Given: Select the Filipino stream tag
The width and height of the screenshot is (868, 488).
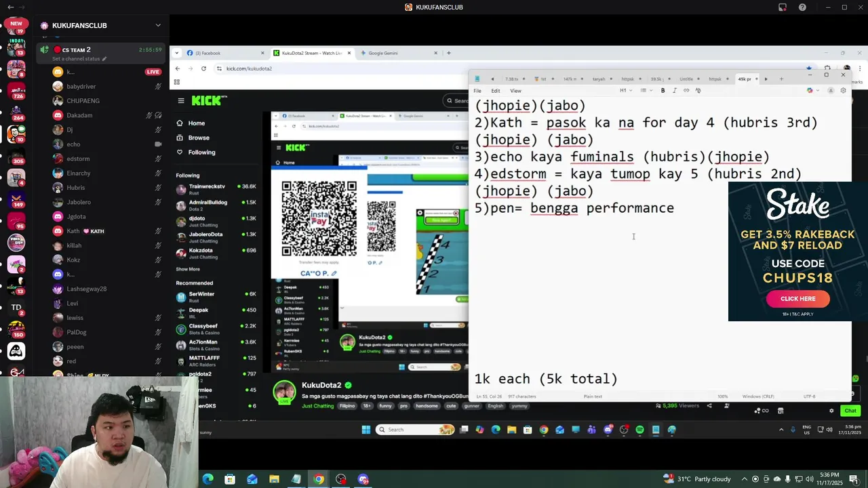Looking at the screenshot, I should point(347,406).
